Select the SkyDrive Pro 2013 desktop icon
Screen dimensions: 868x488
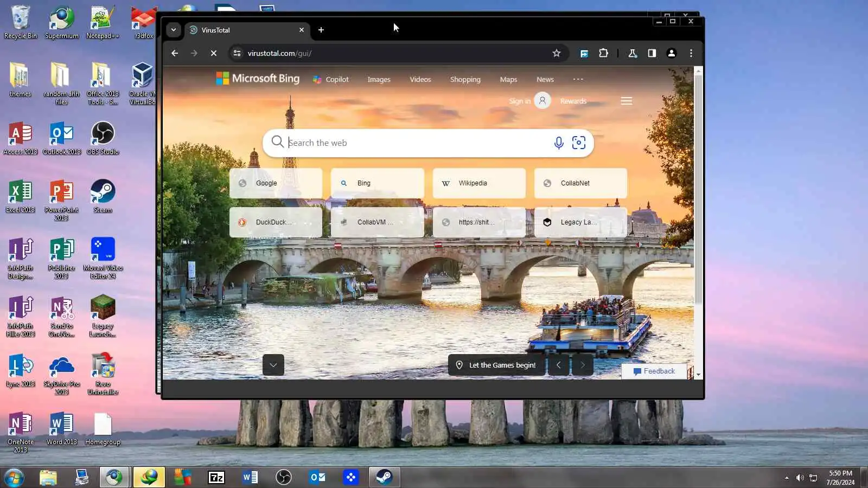point(61,374)
